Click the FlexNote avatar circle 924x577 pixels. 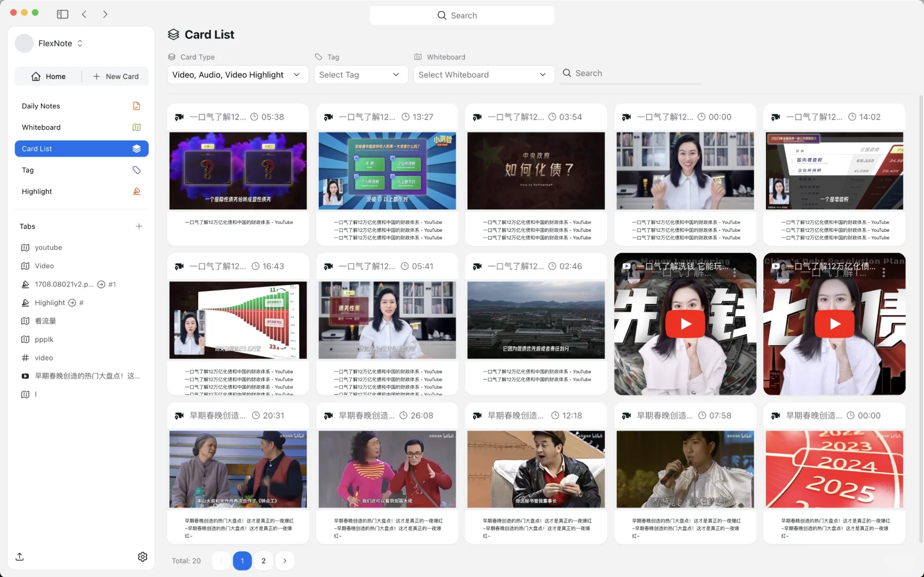tap(24, 43)
